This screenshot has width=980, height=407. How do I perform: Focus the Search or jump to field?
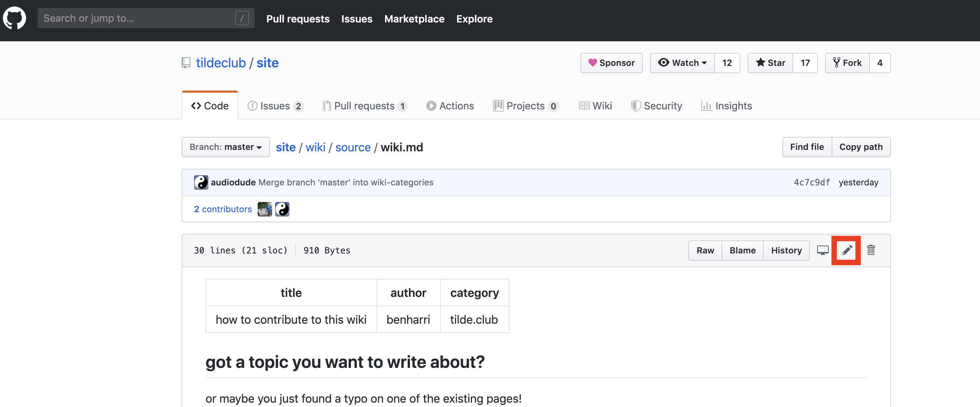tap(146, 18)
